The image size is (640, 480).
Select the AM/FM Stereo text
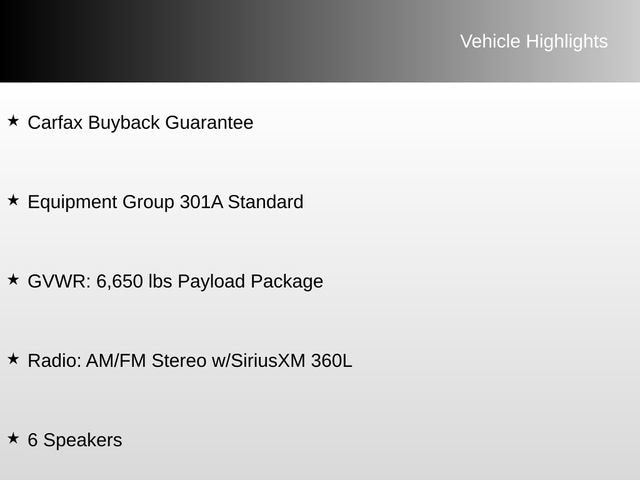coord(147,360)
